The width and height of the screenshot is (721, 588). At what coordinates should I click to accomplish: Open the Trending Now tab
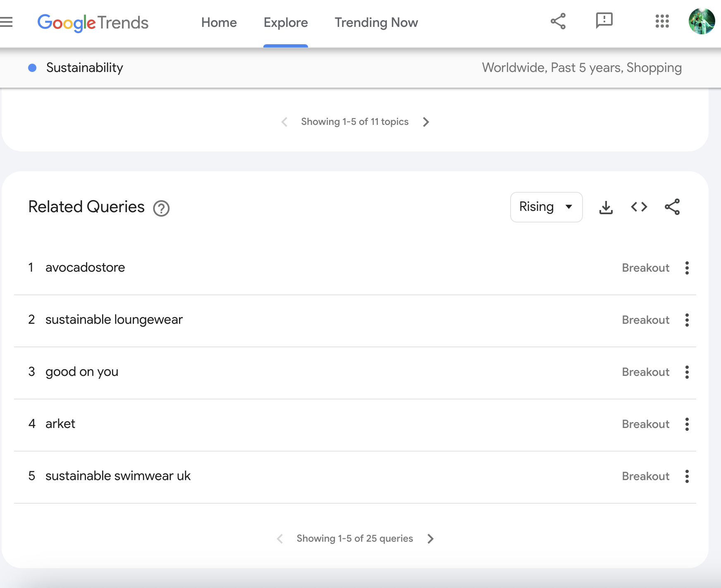coord(376,23)
